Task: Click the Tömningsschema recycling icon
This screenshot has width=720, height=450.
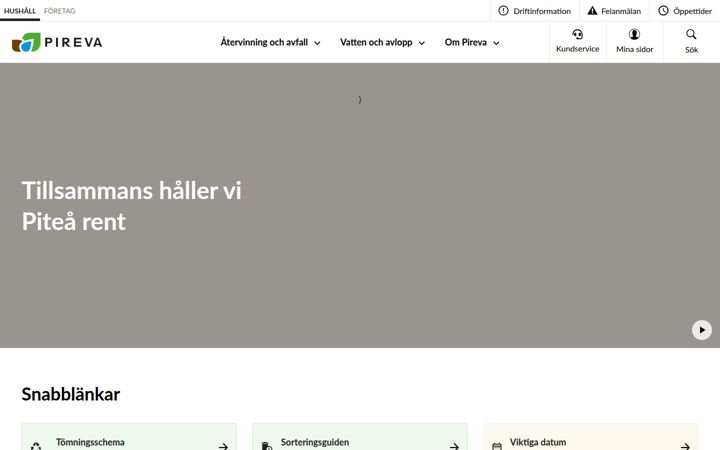Action: coord(36,446)
